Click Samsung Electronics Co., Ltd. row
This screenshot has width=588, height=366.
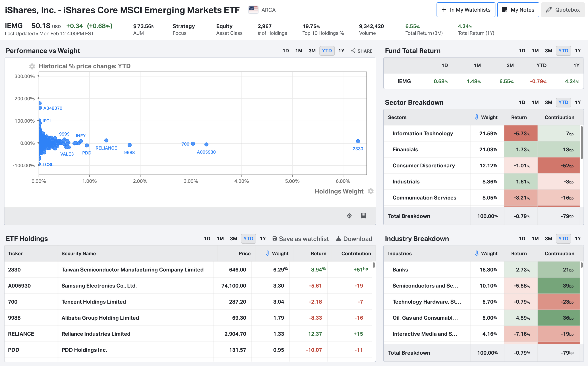[x=188, y=286]
